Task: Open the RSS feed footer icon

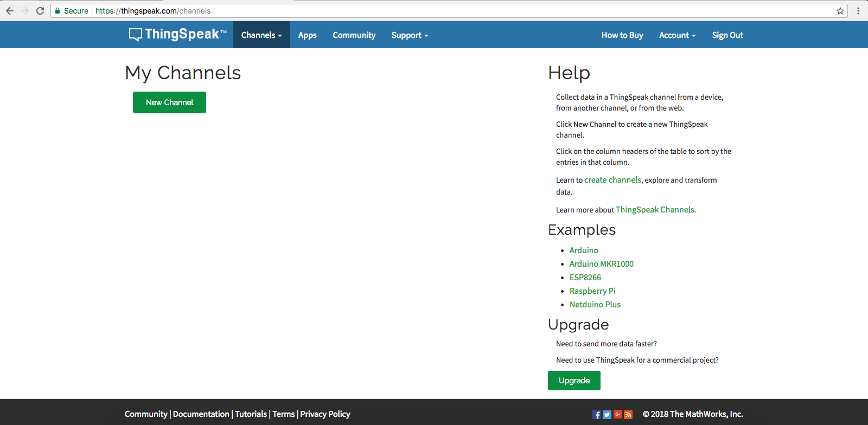Action: [x=628, y=415]
